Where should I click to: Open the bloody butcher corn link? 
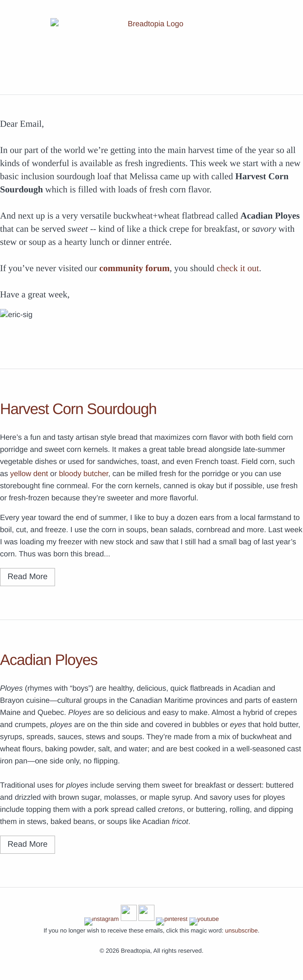point(84,474)
